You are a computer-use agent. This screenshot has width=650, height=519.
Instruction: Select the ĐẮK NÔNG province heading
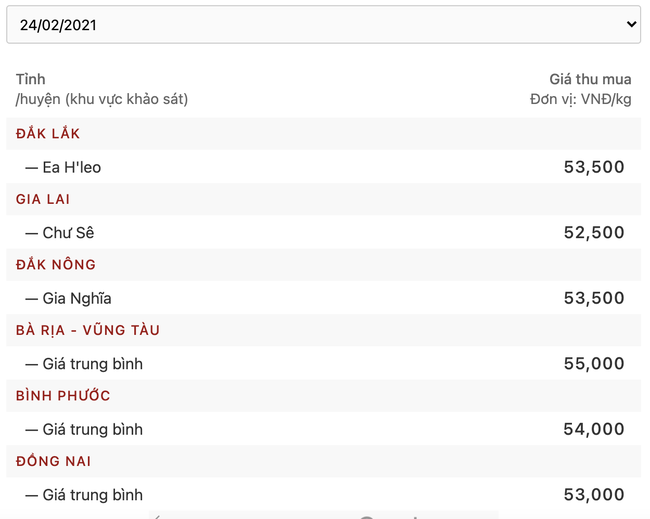(x=56, y=264)
